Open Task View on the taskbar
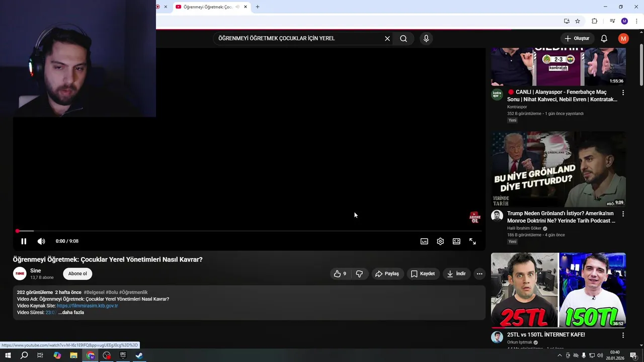 point(40,355)
